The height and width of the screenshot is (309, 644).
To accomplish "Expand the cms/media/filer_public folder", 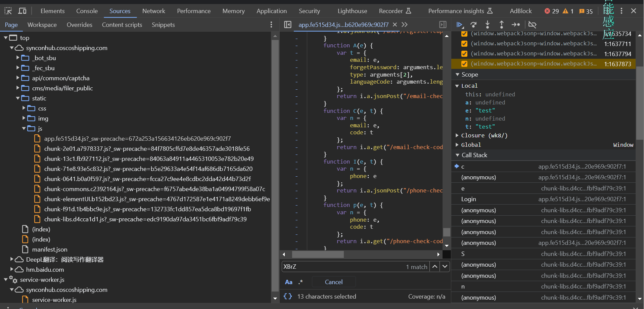I will [18, 88].
